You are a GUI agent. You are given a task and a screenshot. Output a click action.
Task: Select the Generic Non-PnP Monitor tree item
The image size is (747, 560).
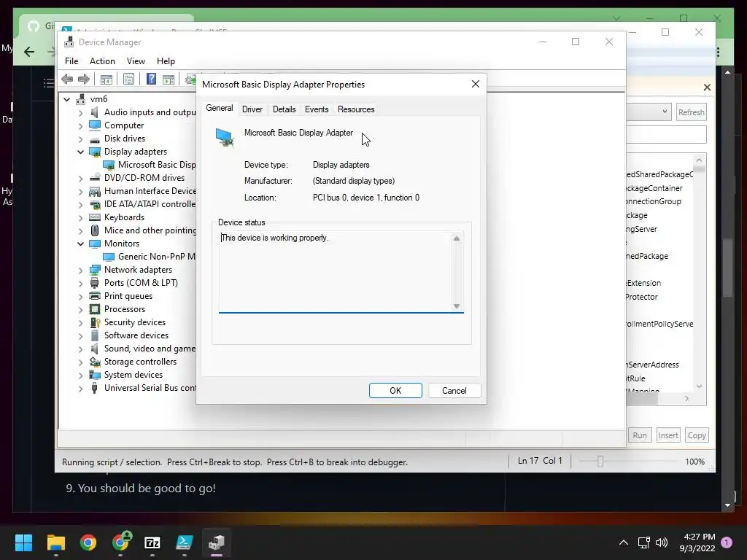150,257
